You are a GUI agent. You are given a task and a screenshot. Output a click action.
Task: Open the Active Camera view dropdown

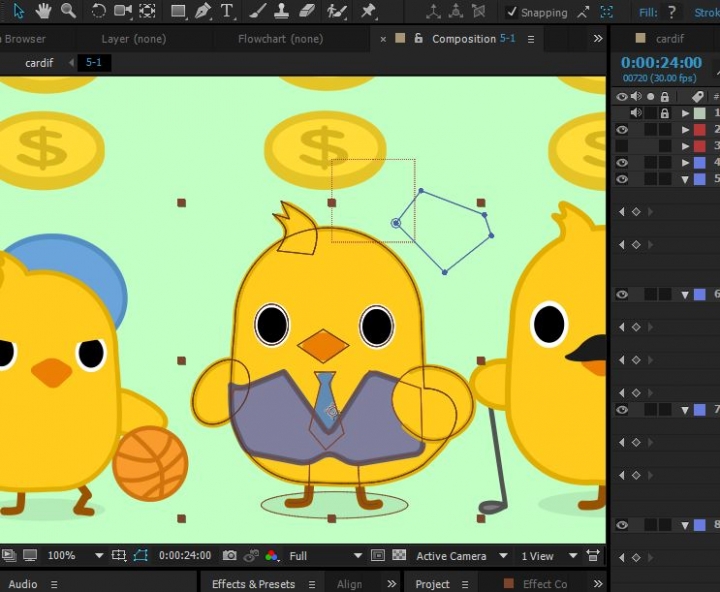pos(461,556)
